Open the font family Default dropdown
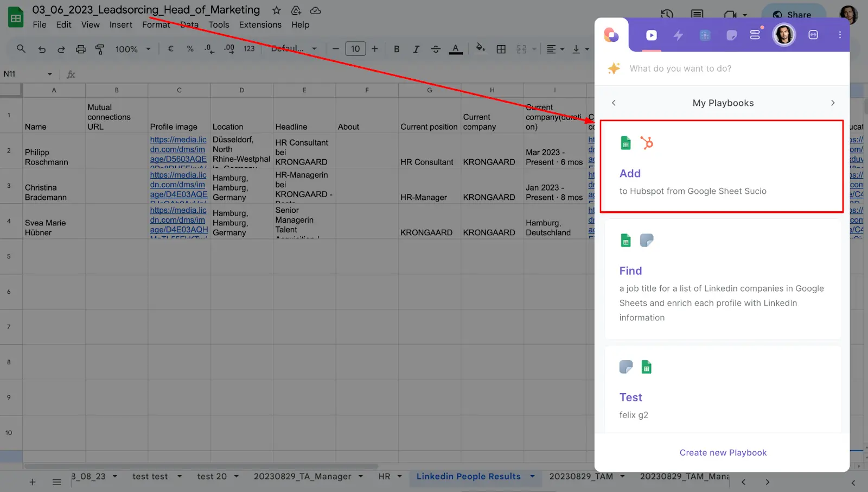Viewport: 868px width, 492px height. coord(293,49)
